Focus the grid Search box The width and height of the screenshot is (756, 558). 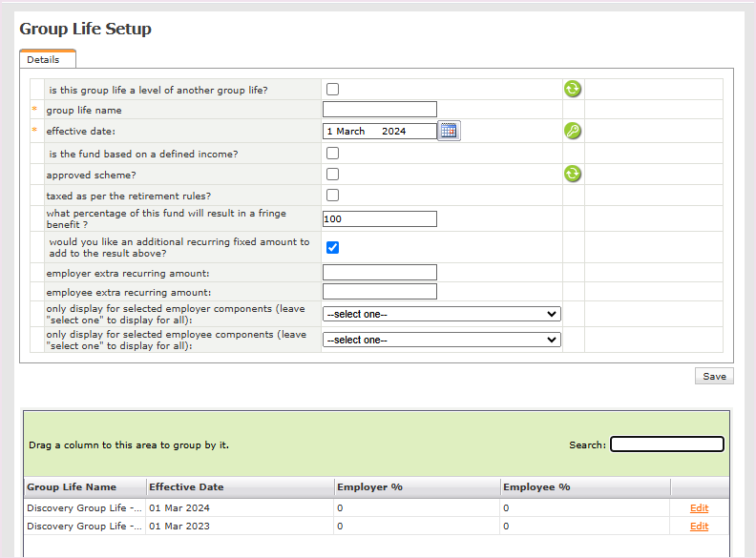pos(666,444)
